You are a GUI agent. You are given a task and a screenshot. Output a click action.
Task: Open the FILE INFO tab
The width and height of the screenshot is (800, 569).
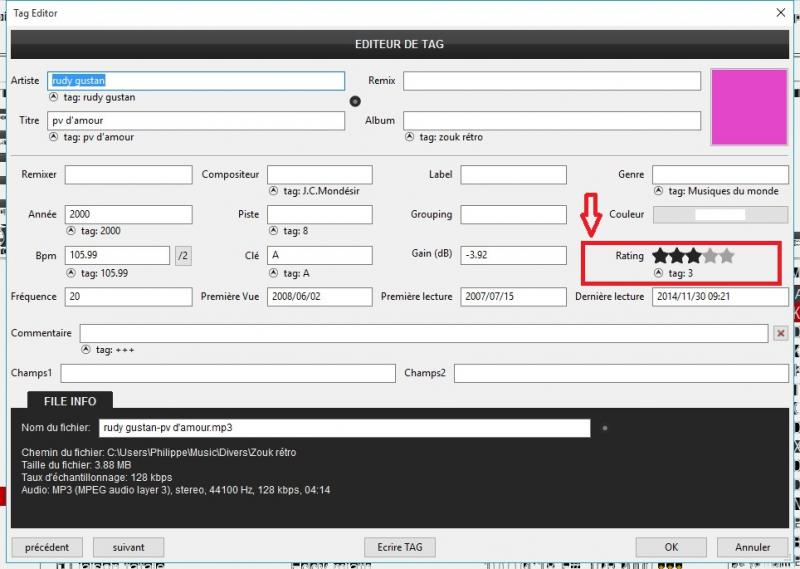point(70,401)
